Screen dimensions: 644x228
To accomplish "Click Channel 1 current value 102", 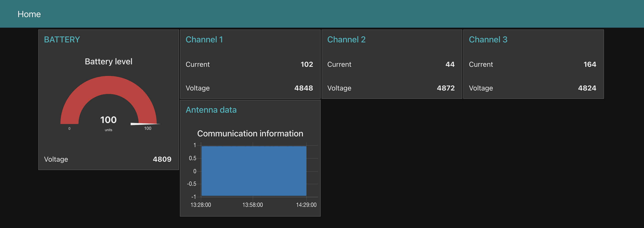I will 307,64.
